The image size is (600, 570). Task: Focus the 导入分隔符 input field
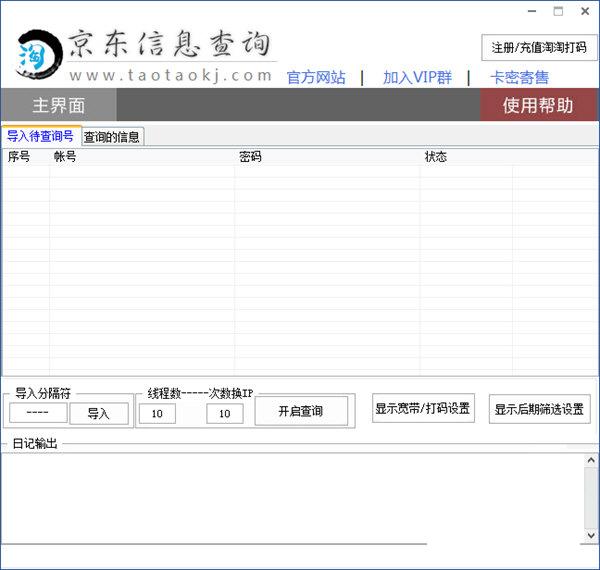[x=38, y=412]
